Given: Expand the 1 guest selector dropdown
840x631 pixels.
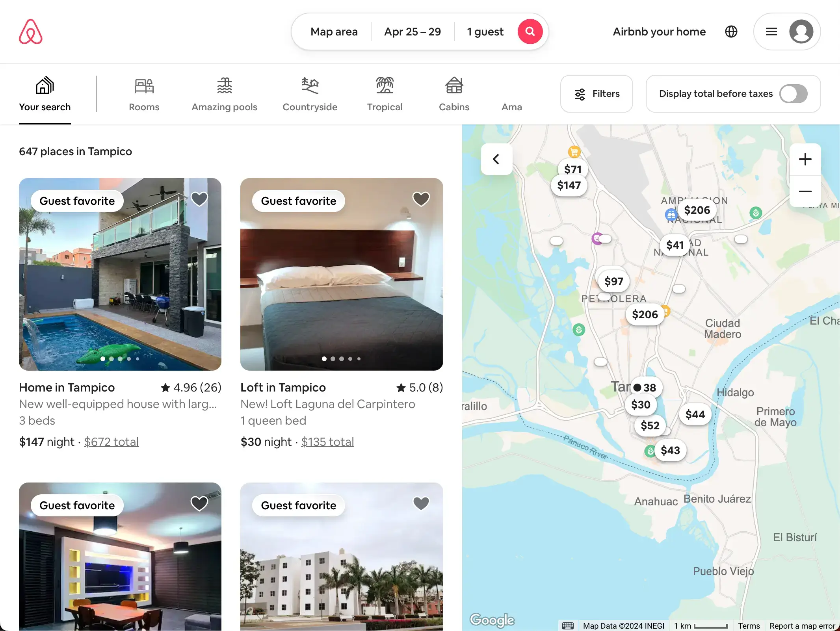Looking at the screenshot, I should click(x=485, y=30).
